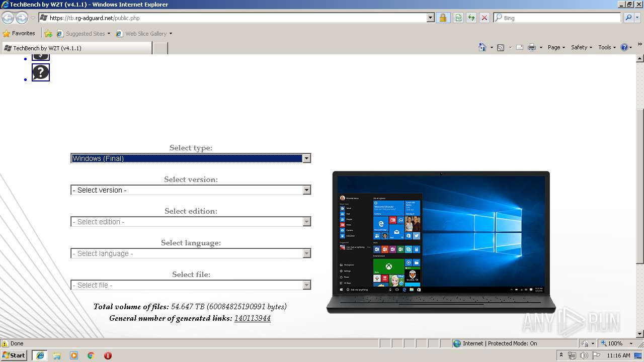
Task: Click the system clock 11:16 AM
Action: click(618, 355)
